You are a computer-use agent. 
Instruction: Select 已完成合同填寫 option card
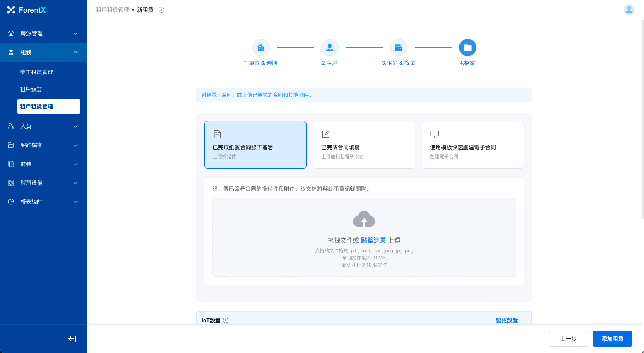(364, 145)
